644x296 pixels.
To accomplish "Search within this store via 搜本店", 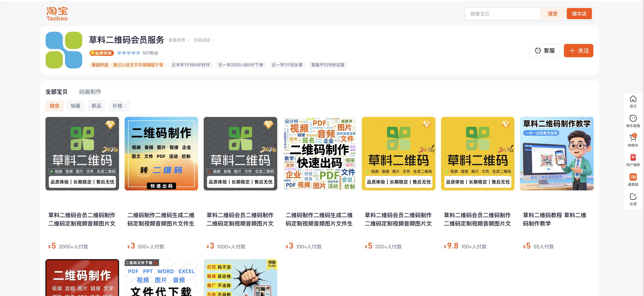I will pyautogui.click(x=579, y=14).
